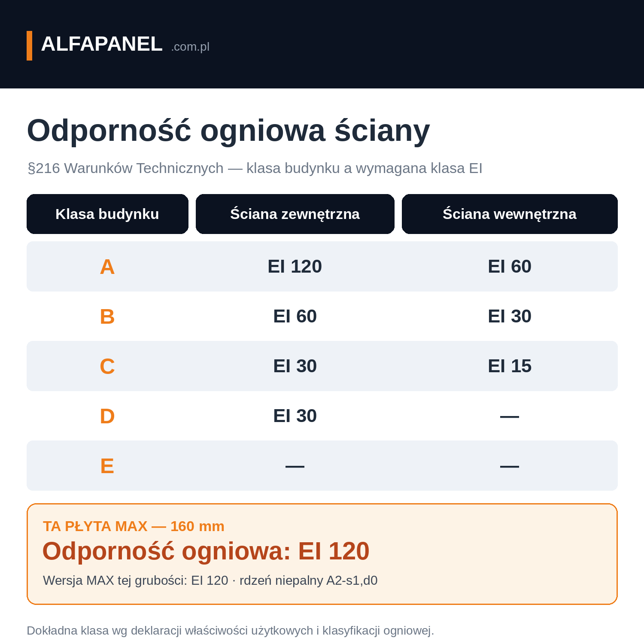Click the ALFAPANEL logo text

point(102,44)
